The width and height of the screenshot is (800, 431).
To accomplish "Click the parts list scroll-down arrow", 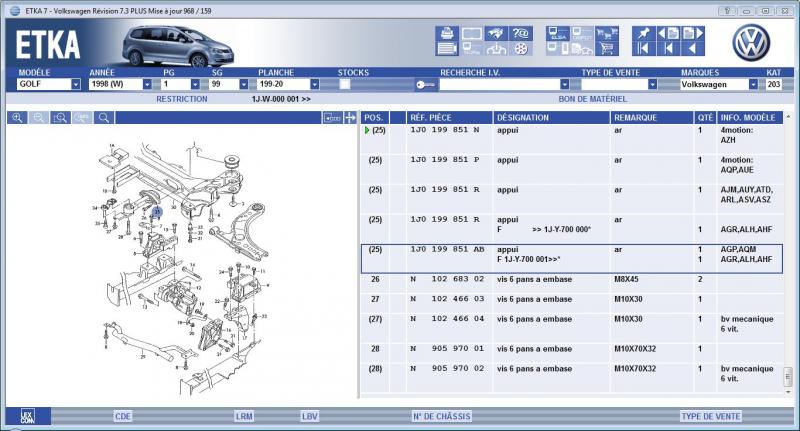I will tap(788, 392).
